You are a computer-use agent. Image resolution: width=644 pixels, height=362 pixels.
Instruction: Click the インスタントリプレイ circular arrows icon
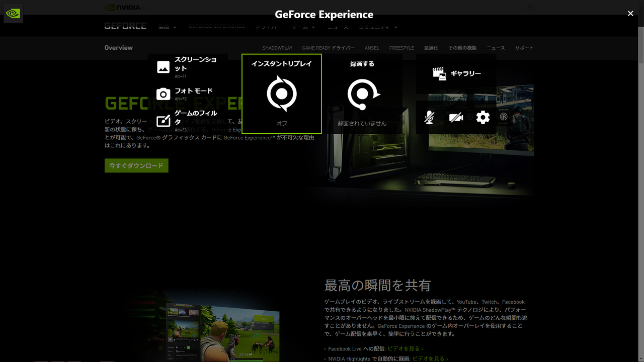(282, 94)
